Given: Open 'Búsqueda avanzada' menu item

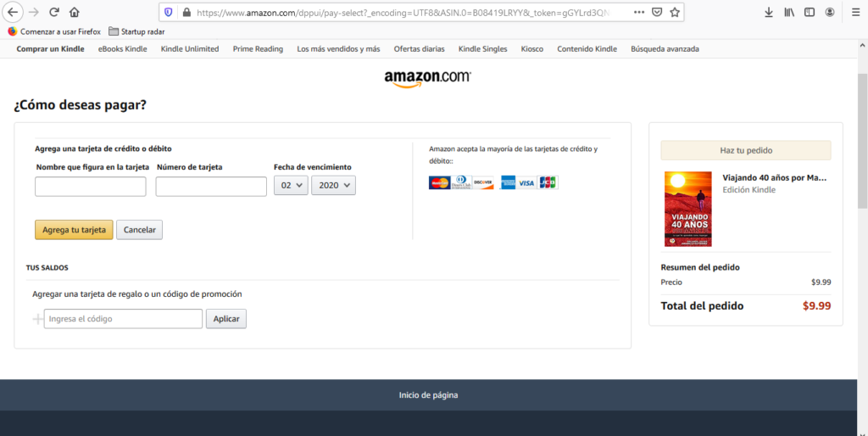Looking at the screenshot, I should coord(665,48).
